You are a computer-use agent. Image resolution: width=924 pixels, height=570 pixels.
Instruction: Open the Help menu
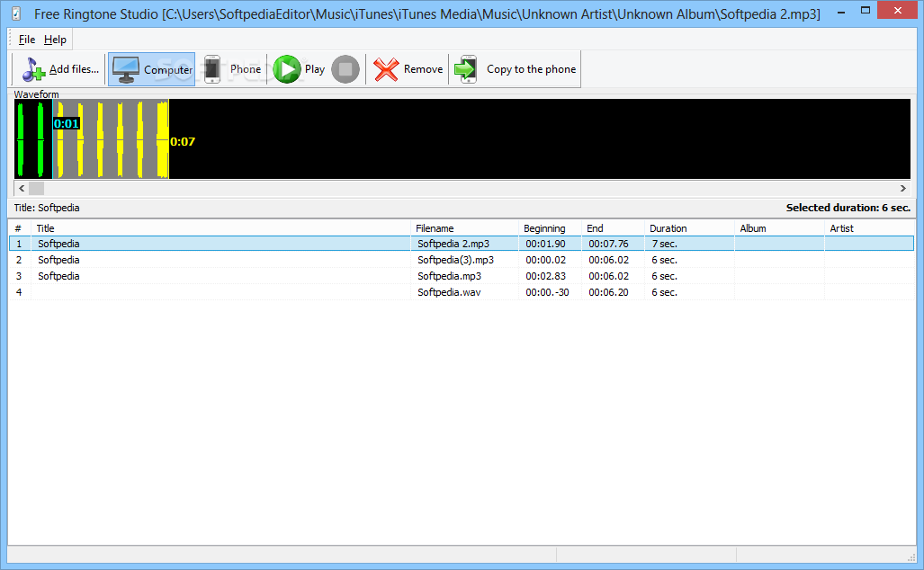[55, 40]
